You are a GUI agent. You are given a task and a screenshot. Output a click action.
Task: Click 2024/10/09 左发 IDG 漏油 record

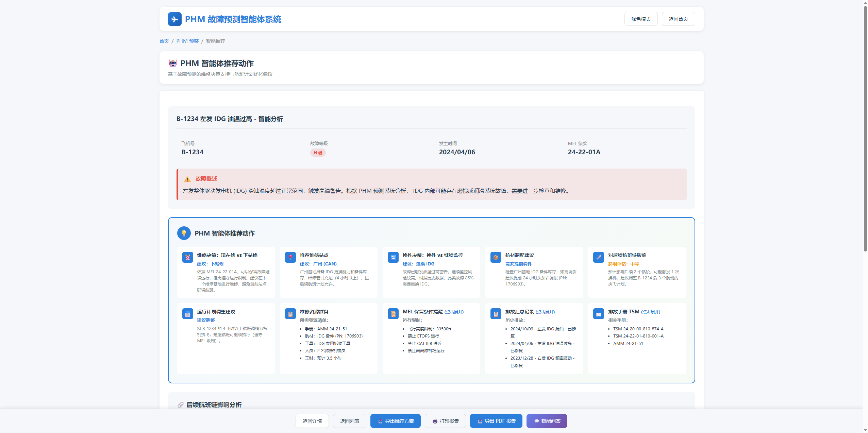pos(543,332)
